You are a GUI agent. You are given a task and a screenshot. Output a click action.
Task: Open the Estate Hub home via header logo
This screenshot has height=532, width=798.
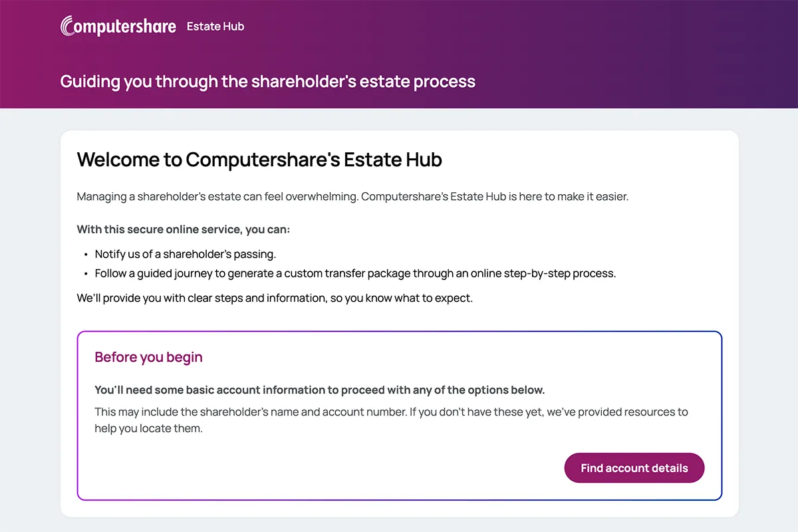[x=118, y=25]
